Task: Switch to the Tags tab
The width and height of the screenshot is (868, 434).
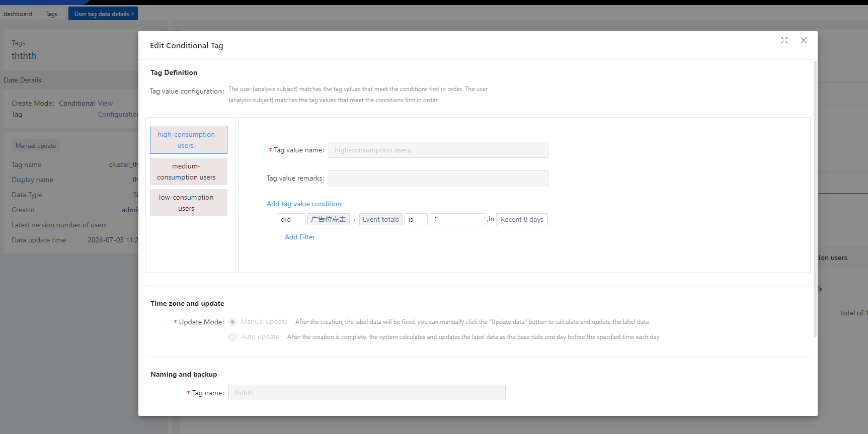Action: tap(51, 14)
